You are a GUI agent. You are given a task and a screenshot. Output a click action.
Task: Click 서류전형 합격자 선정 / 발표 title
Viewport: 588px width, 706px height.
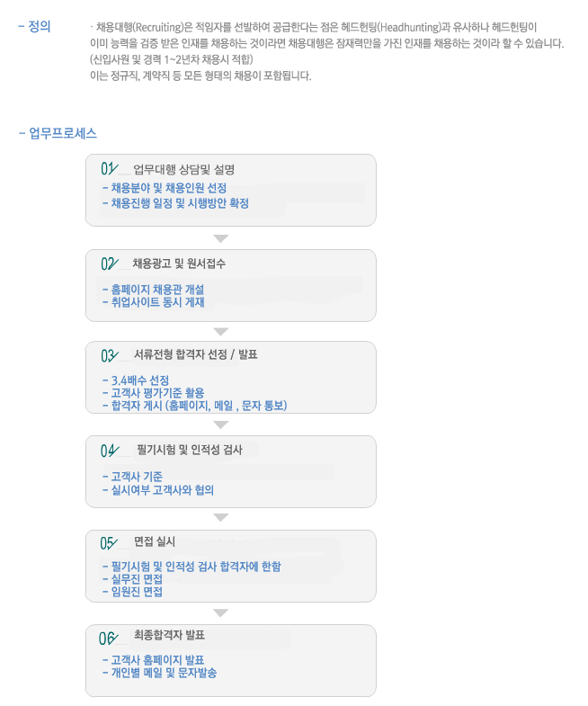pos(195,355)
